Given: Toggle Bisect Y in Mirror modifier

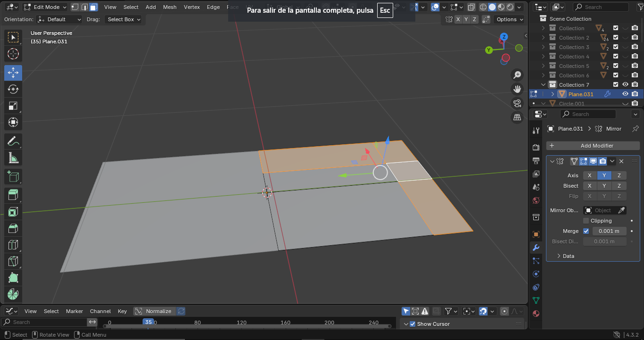Looking at the screenshot, I should [604, 186].
